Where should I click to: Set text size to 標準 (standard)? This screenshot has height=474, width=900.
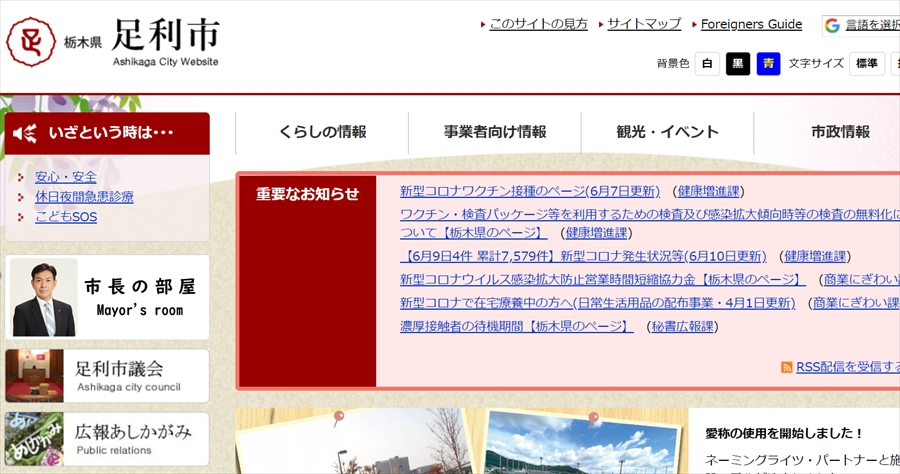(x=866, y=64)
